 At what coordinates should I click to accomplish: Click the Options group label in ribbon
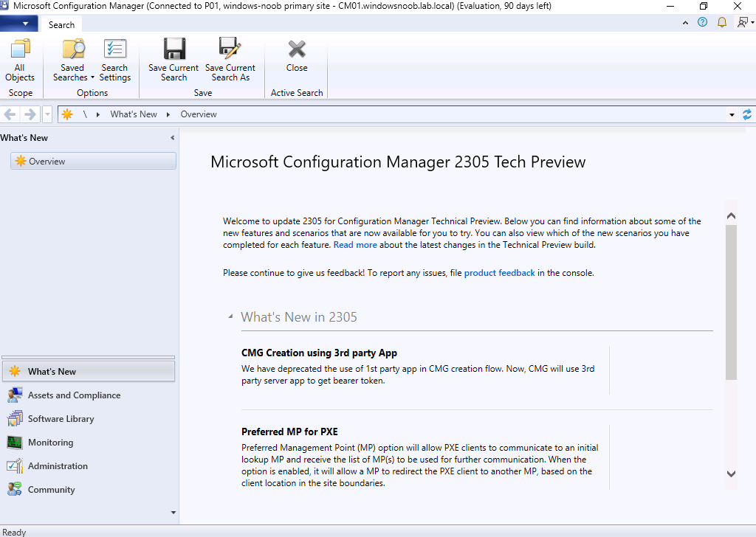92,92
